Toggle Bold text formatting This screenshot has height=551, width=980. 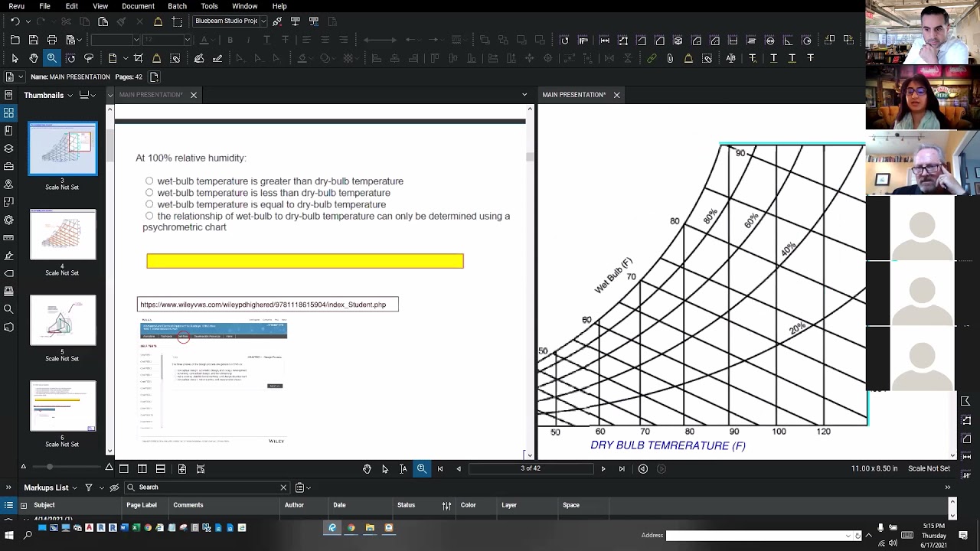tap(230, 40)
